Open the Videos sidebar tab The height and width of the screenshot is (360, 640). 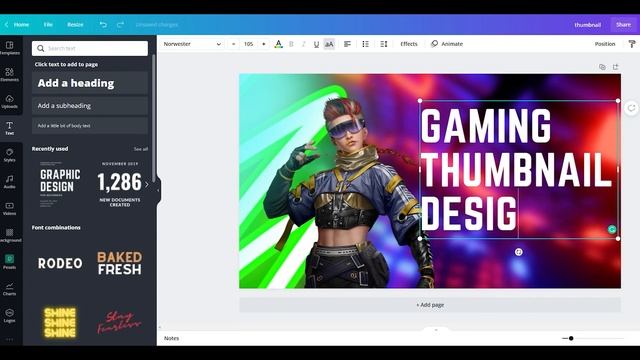[10, 209]
